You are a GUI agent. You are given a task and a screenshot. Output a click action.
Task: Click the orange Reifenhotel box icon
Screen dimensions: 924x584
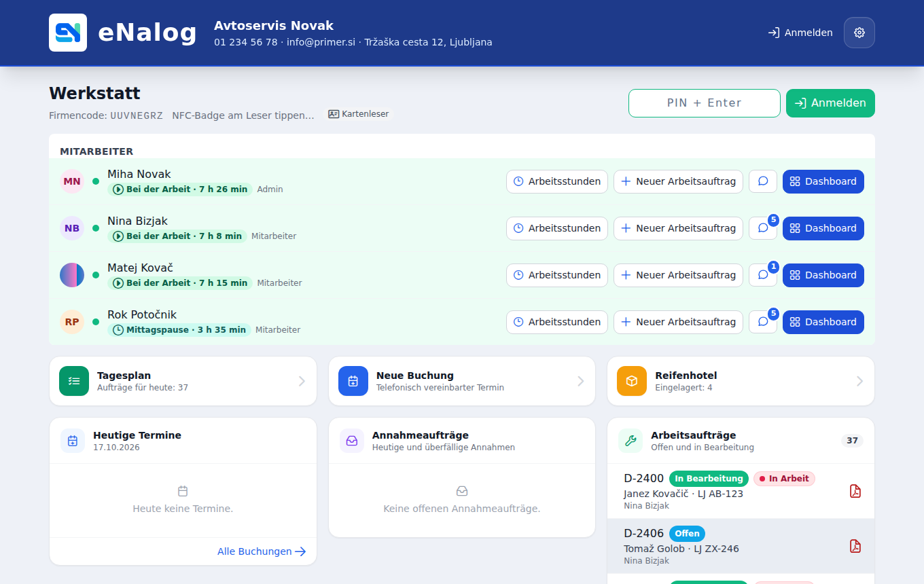point(632,381)
